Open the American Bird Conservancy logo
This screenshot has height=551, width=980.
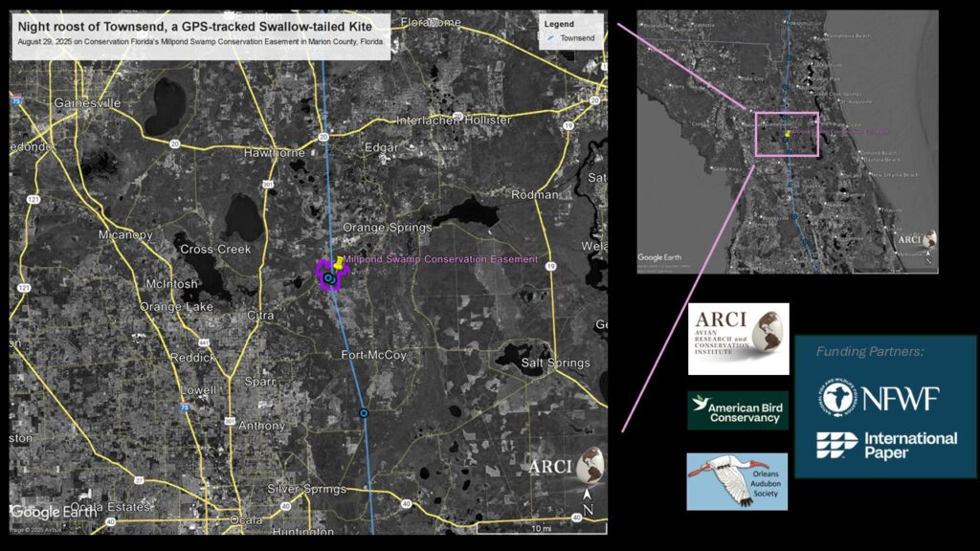pyautogui.click(x=738, y=410)
